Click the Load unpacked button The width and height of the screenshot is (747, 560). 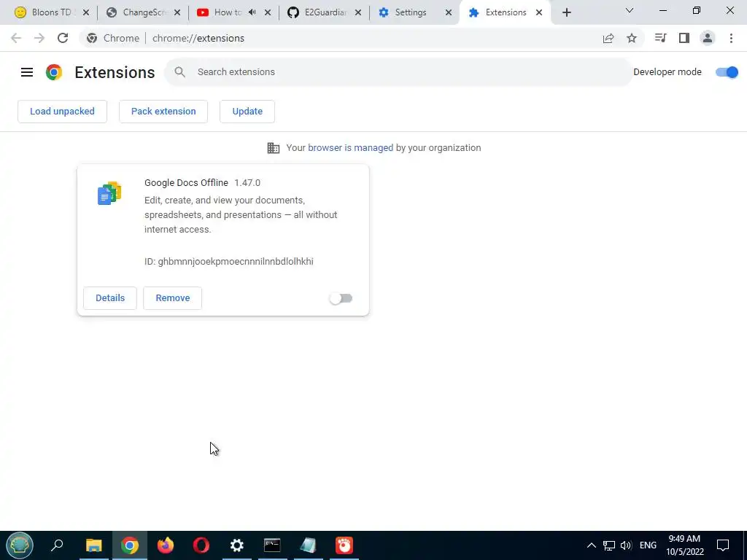(x=63, y=112)
